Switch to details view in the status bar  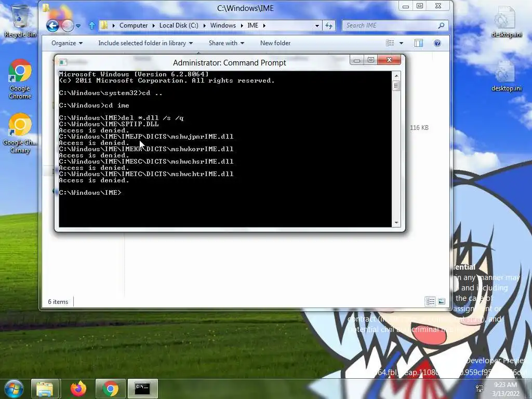430,301
